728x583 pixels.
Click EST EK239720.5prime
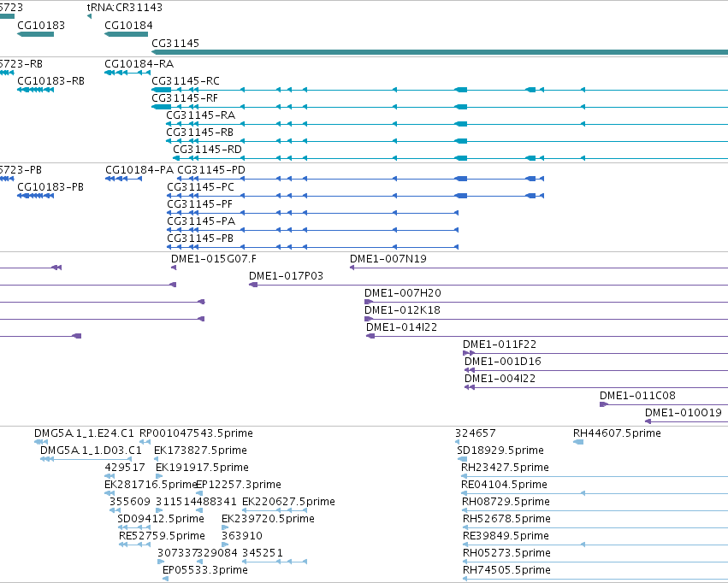[268, 519]
